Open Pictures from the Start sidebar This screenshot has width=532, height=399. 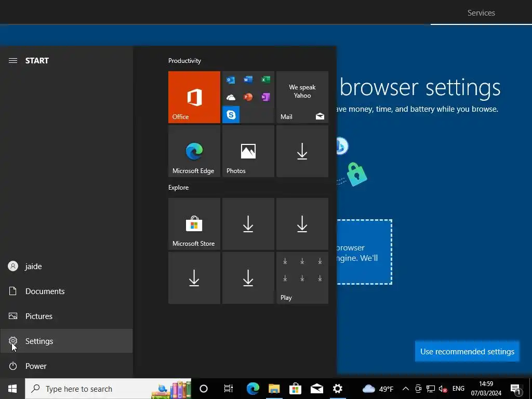[x=66, y=316]
